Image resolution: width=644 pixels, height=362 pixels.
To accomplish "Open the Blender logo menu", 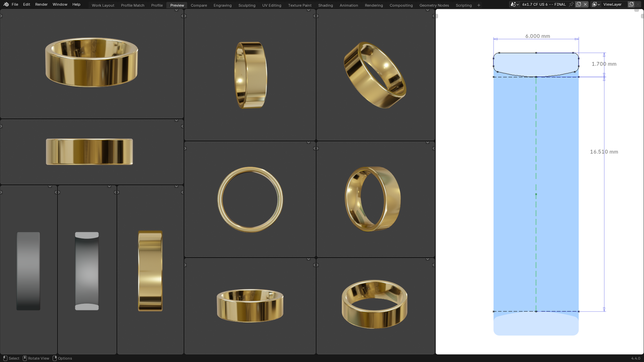I will coord(6,4).
